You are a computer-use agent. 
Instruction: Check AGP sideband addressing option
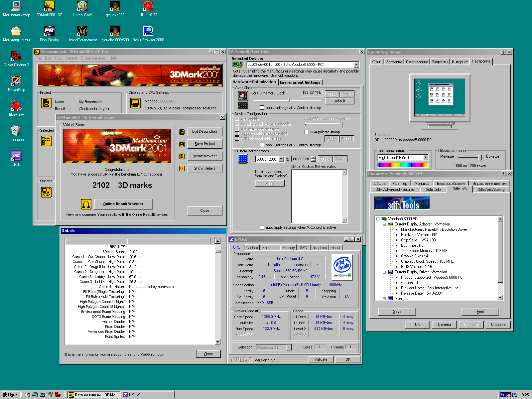click(237, 139)
